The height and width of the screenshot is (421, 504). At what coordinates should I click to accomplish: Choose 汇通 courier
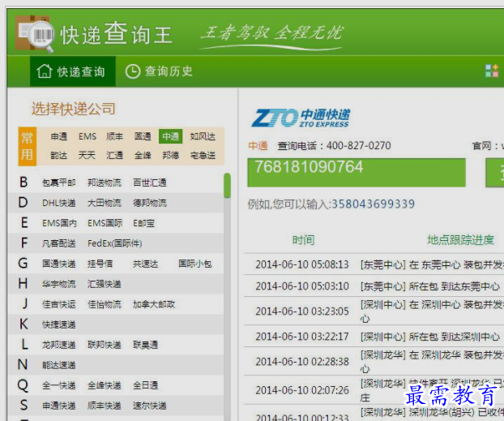pos(115,156)
